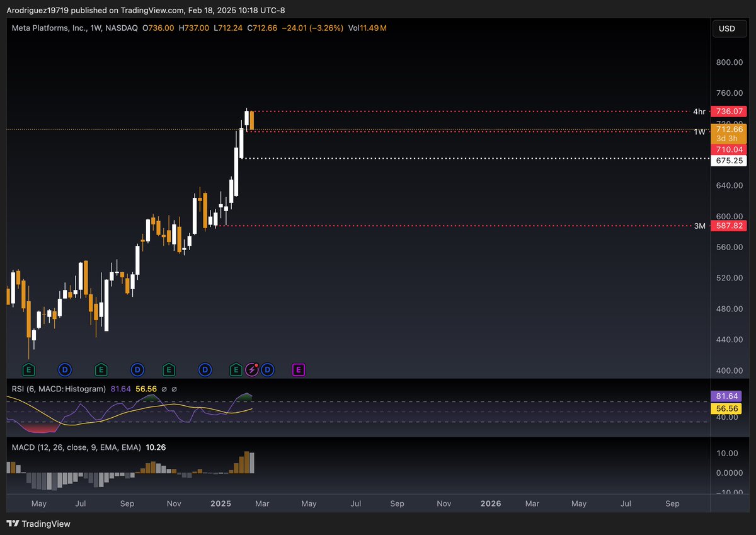Open the September 2024 dividend marker
Screen dimensions: 756x535
(x=137, y=369)
